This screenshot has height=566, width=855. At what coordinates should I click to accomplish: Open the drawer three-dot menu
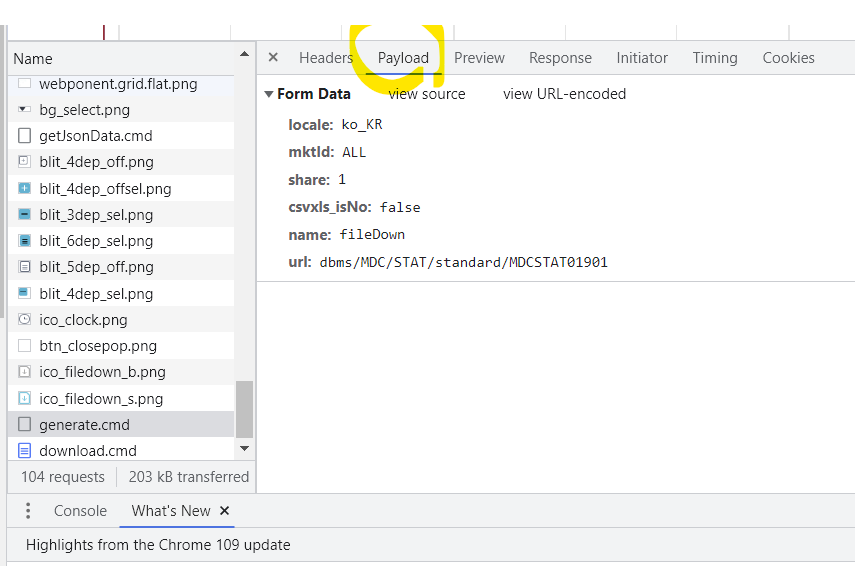(x=28, y=511)
